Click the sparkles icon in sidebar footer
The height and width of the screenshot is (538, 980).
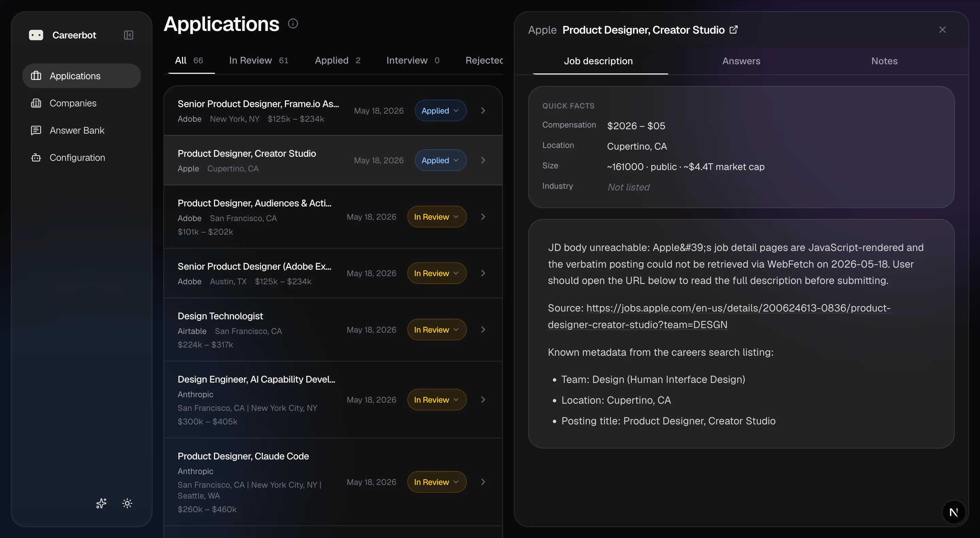101,503
